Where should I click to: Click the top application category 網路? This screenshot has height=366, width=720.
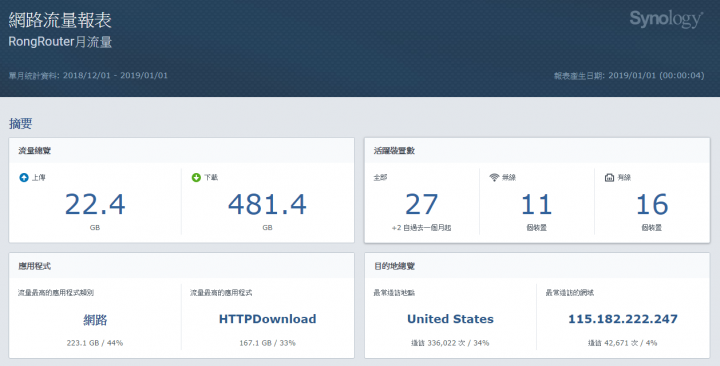(95, 320)
